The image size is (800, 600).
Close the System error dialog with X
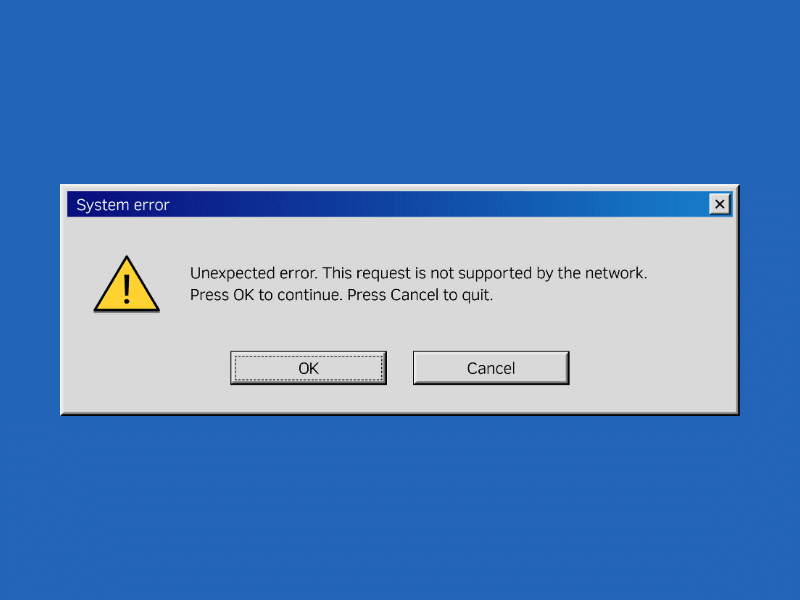[719, 204]
